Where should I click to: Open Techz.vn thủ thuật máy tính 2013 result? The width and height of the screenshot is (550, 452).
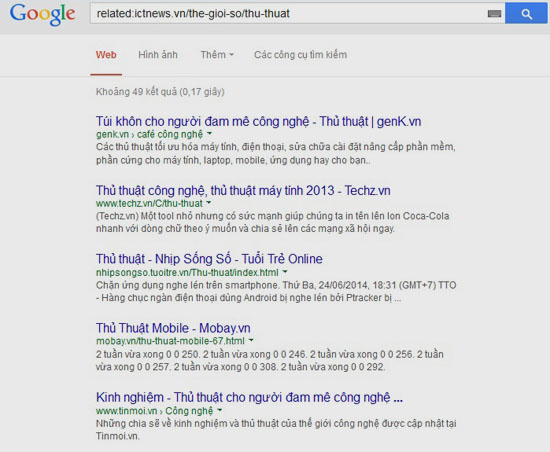243,190
